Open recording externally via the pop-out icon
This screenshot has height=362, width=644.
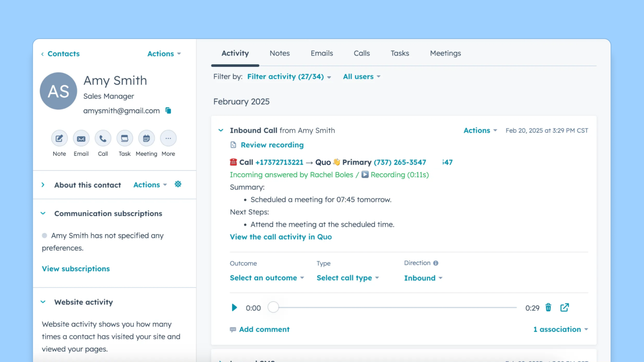coord(565,307)
